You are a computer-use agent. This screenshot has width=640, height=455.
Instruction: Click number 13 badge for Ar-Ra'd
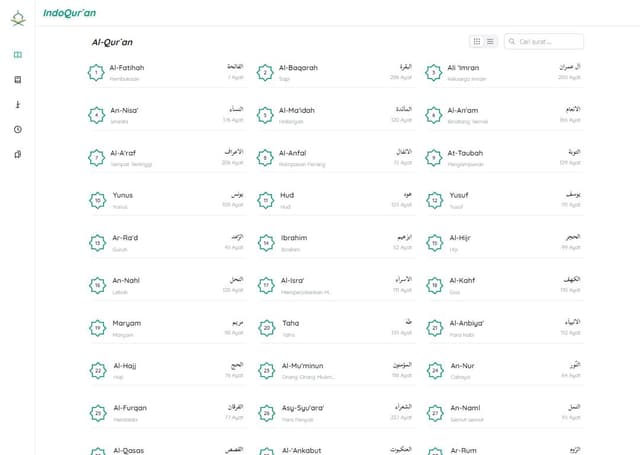(98, 243)
